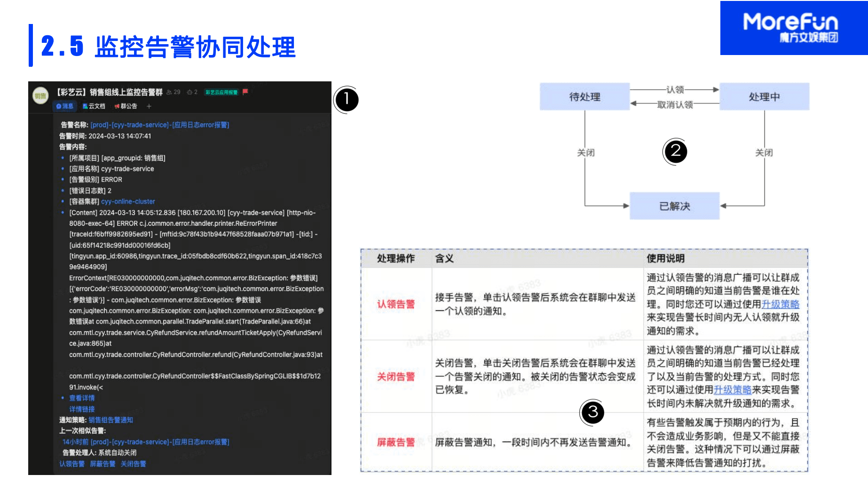Open the 14小时前 similar alert link
This screenshot has height=491, width=868.
point(146,442)
